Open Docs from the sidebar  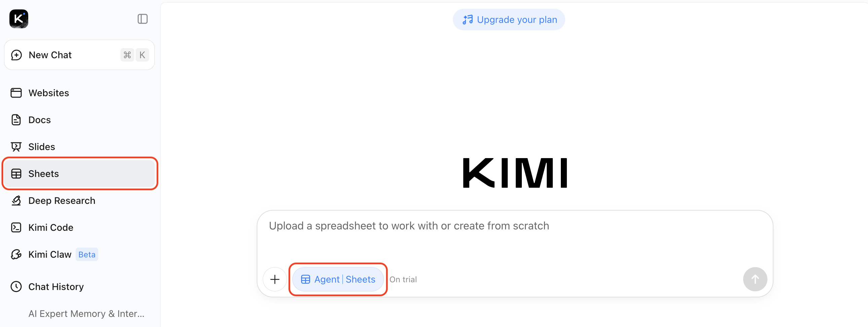39,120
